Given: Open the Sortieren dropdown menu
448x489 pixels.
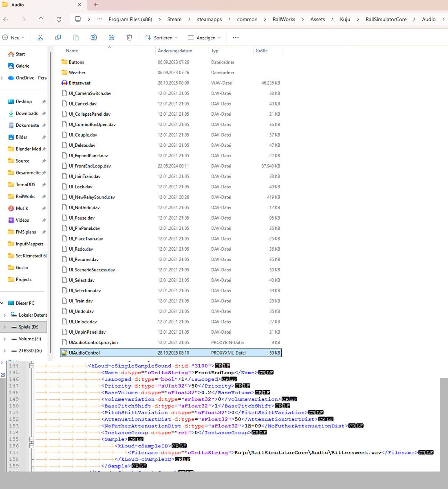Looking at the screenshot, I should [161, 37].
